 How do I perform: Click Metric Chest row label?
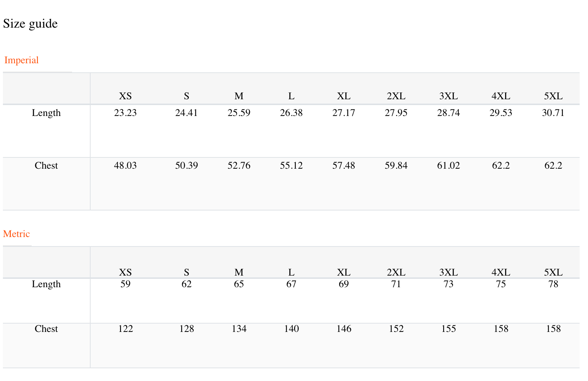(46, 329)
